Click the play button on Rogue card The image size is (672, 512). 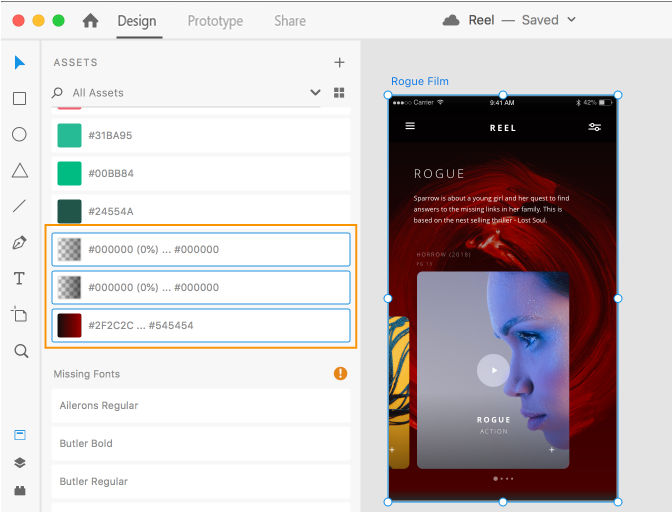click(493, 371)
